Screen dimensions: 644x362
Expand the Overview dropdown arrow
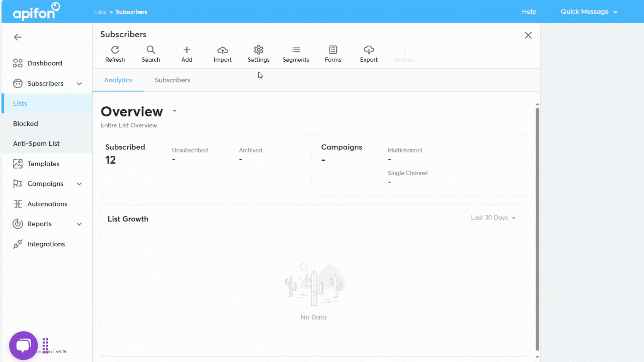[174, 111]
